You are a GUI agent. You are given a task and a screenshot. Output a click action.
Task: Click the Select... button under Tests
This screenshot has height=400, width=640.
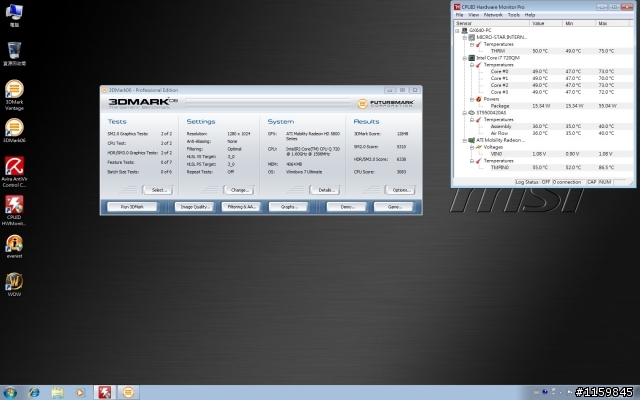coord(157,189)
